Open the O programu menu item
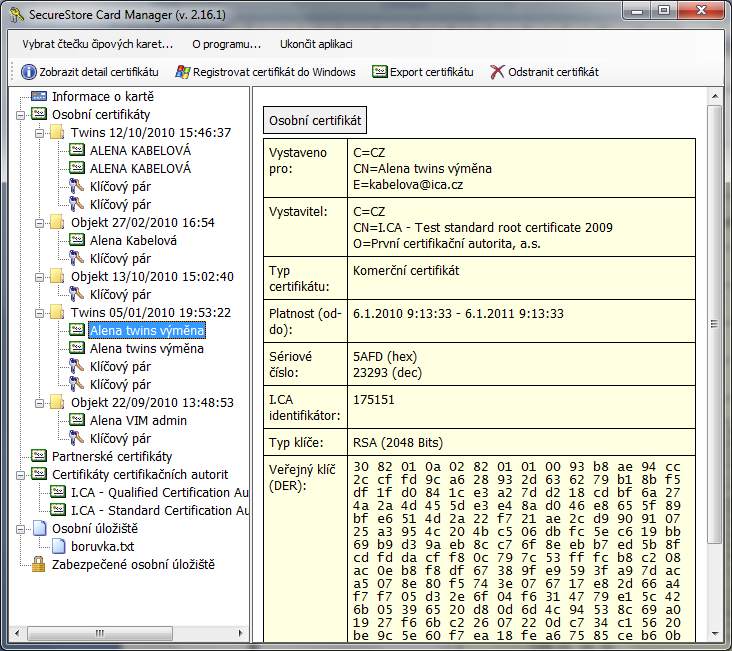The image size is (732, 651). [x=226, y=44]
